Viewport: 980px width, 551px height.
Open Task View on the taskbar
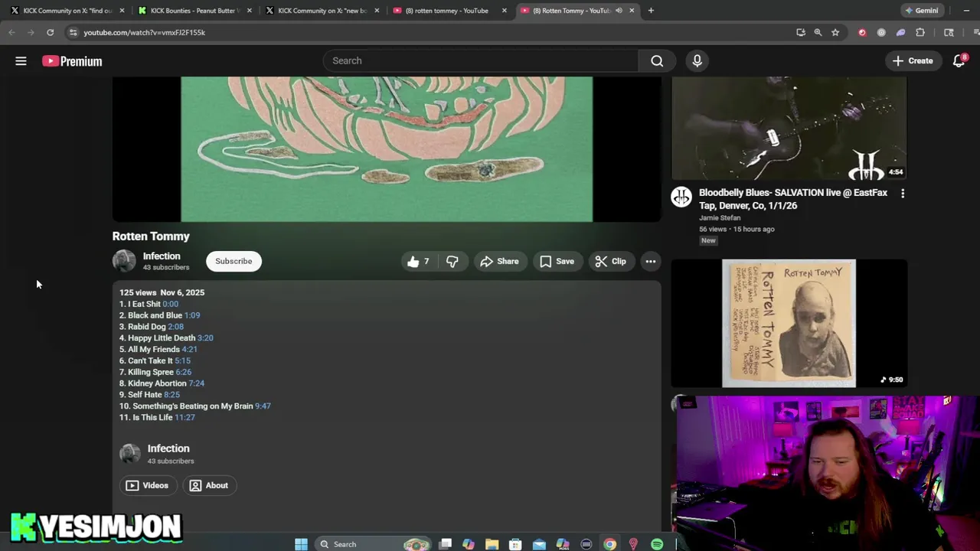point(445,544)
